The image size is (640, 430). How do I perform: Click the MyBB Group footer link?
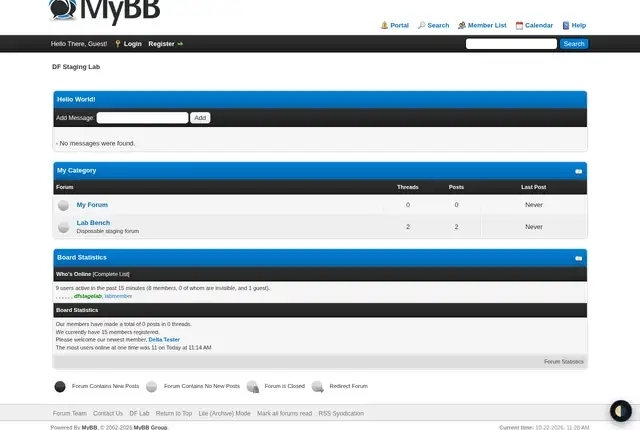click(x=151, y=427)
